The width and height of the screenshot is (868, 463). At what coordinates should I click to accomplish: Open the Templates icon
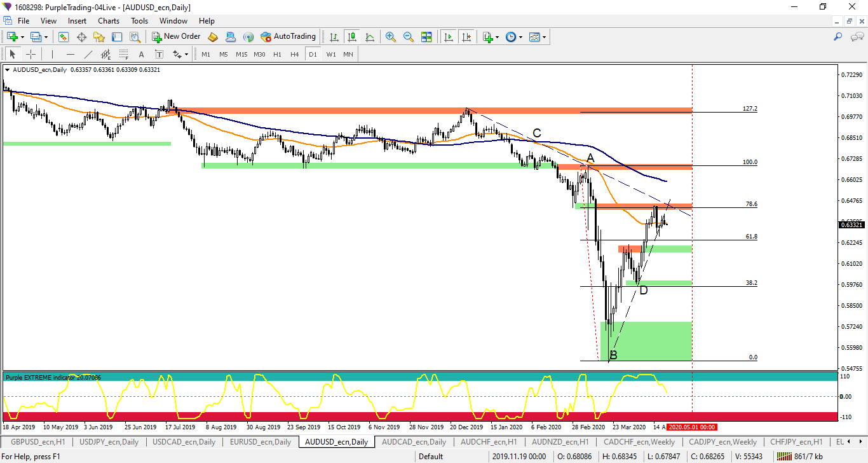tap(534, 37)
